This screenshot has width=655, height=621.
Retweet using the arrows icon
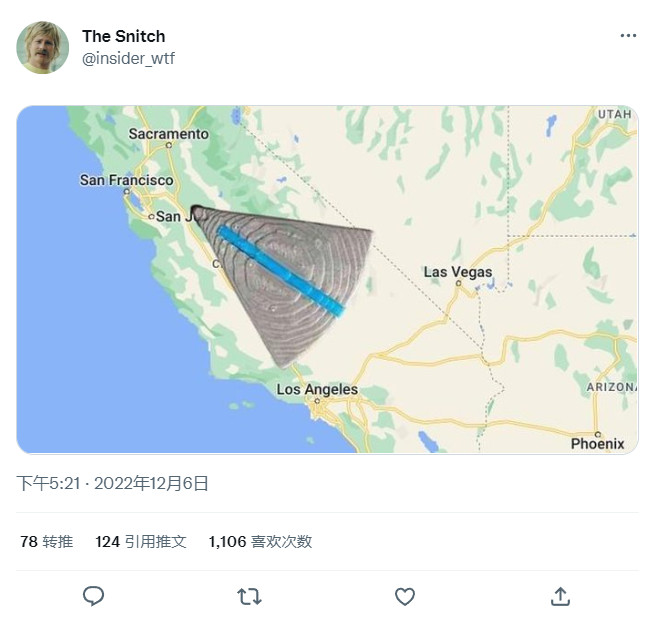coord(249,596)
